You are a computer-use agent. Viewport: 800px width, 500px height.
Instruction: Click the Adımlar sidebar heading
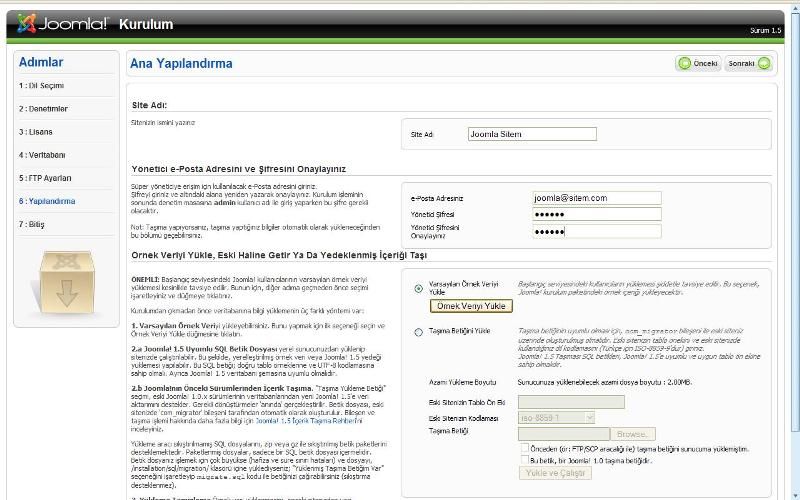(41, 62)
